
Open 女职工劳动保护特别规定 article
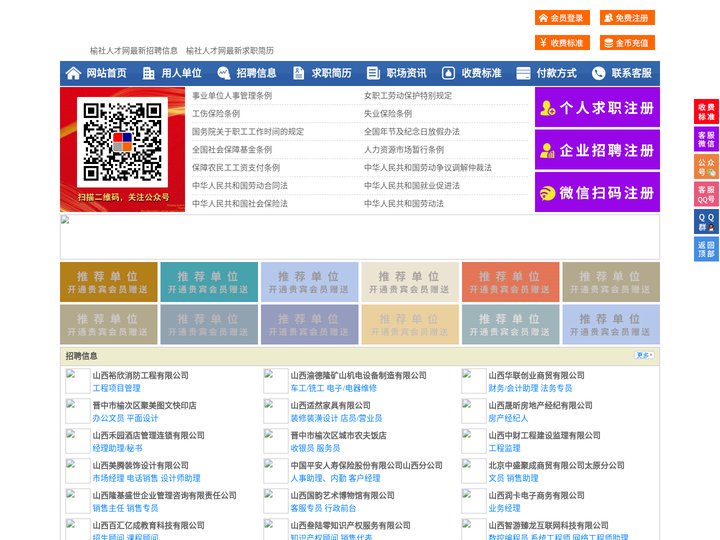point(408,96)
